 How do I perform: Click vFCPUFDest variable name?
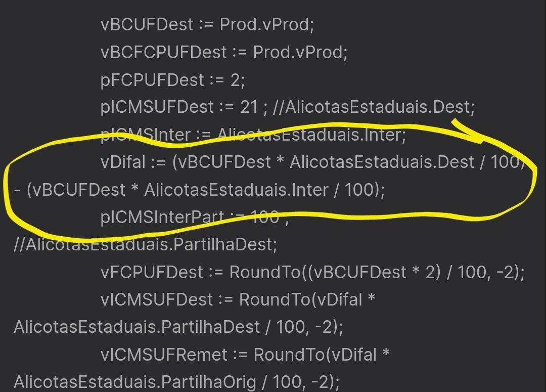(152, 272)
